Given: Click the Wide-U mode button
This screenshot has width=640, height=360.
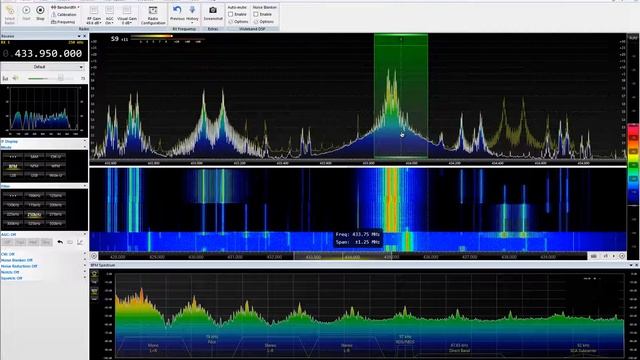Looking at the screenshot, I should click(56, 175).
